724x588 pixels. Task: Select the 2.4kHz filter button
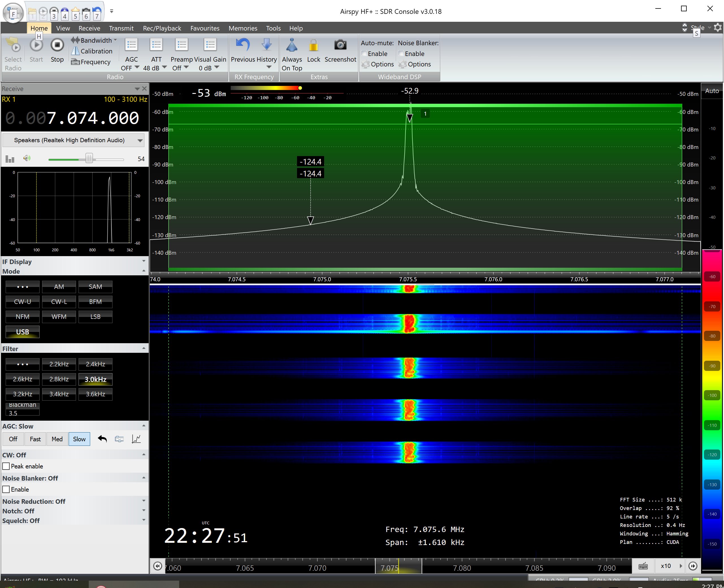point(95,364)
